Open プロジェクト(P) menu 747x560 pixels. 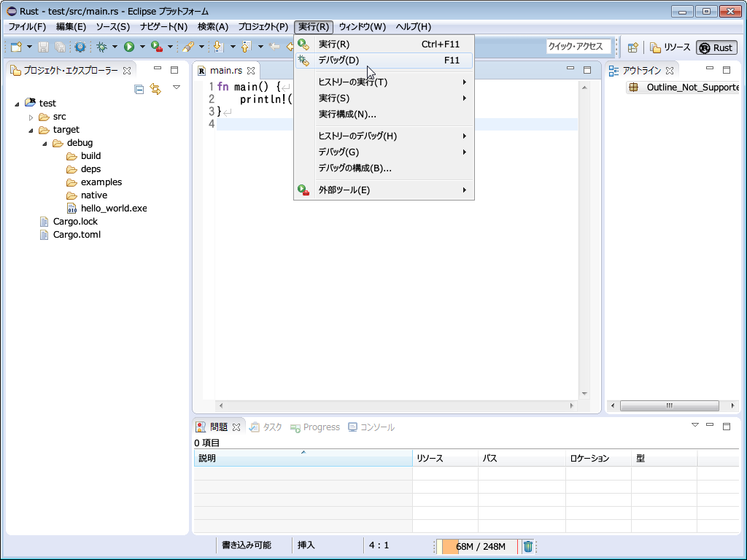click(263, 27)
